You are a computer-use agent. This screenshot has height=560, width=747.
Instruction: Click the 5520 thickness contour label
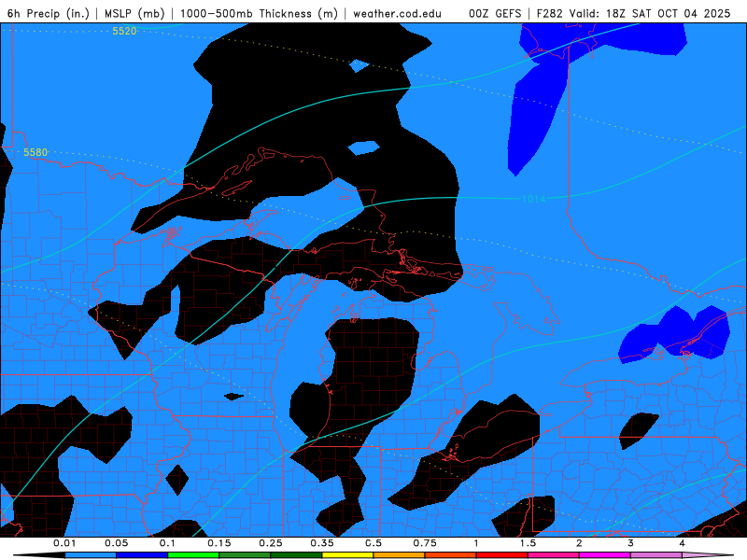[x=124, y=31]
